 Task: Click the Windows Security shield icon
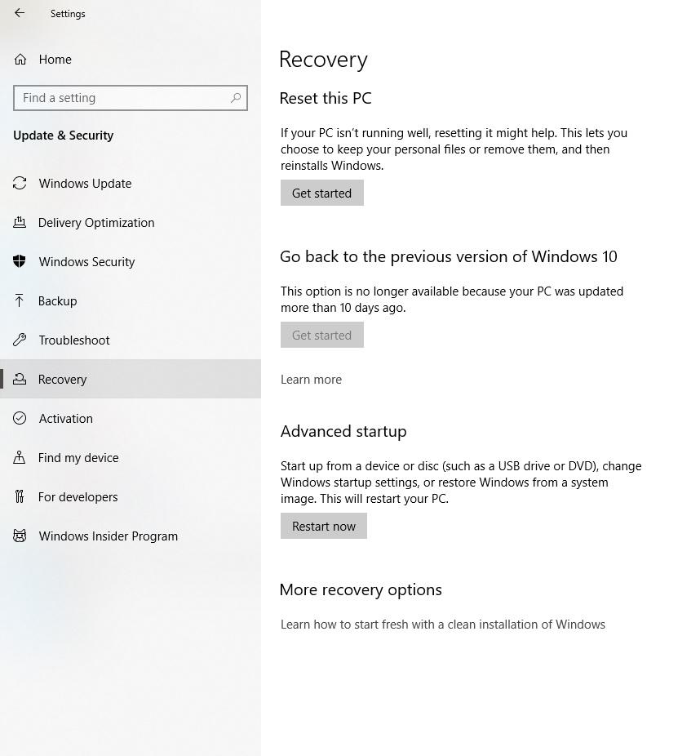click(x=20, y=261)
